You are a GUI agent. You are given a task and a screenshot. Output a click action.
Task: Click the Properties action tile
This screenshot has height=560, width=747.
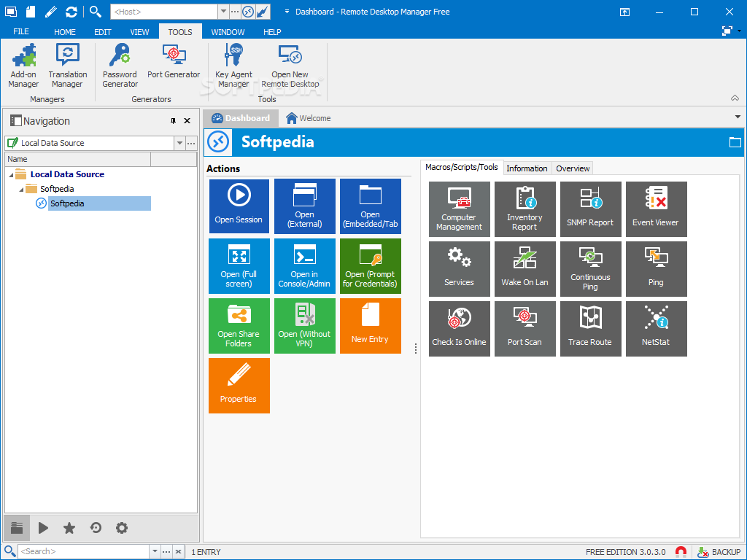239,386
